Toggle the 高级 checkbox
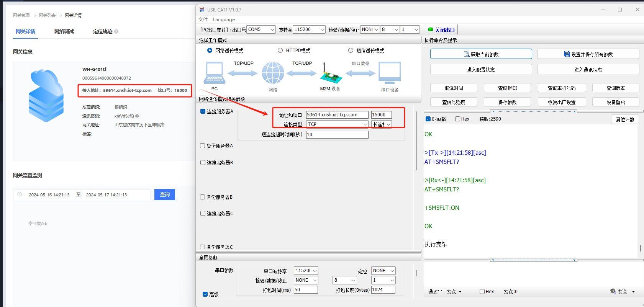Screen dimensions: 644x307 tap(205, 294)
